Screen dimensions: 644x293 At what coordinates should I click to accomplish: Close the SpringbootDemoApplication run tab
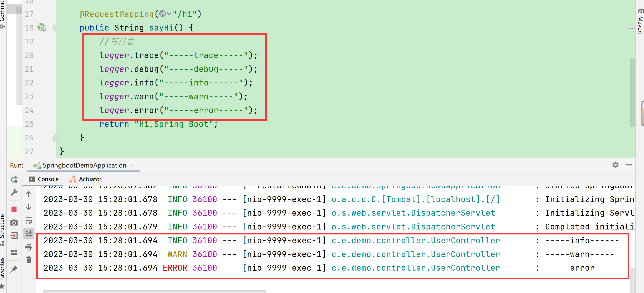[x=132, y=165]
